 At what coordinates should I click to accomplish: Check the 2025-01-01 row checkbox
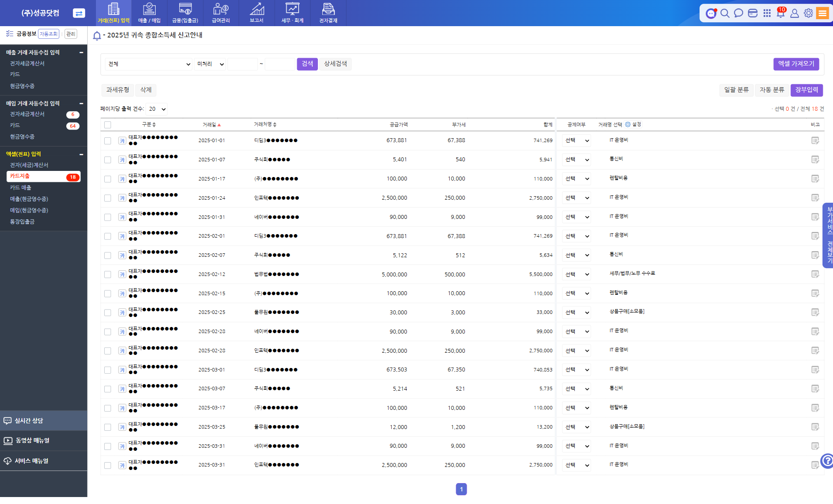pos(108,140)
